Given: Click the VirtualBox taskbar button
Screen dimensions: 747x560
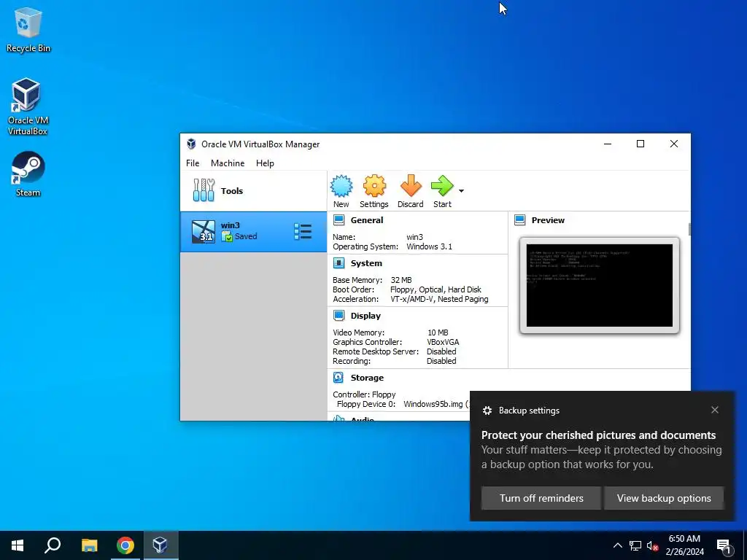Looking at the screenshot, I should point(160,545).
